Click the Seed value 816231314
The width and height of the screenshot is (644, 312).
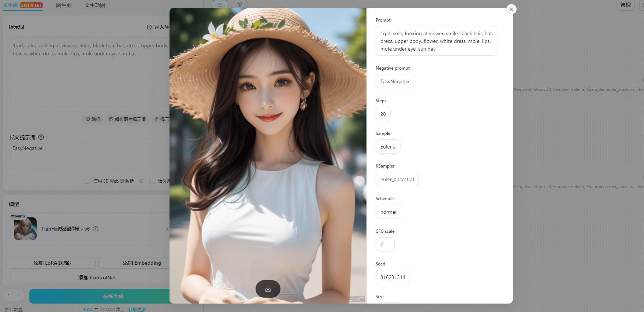(x=392, y=277)
